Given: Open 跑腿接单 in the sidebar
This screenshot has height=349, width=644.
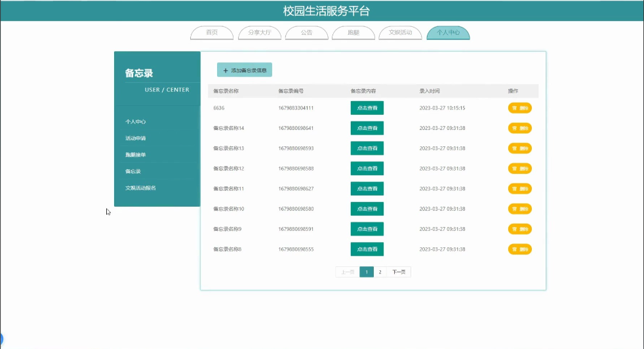Looking at the screenshot, I should (136, 155).
